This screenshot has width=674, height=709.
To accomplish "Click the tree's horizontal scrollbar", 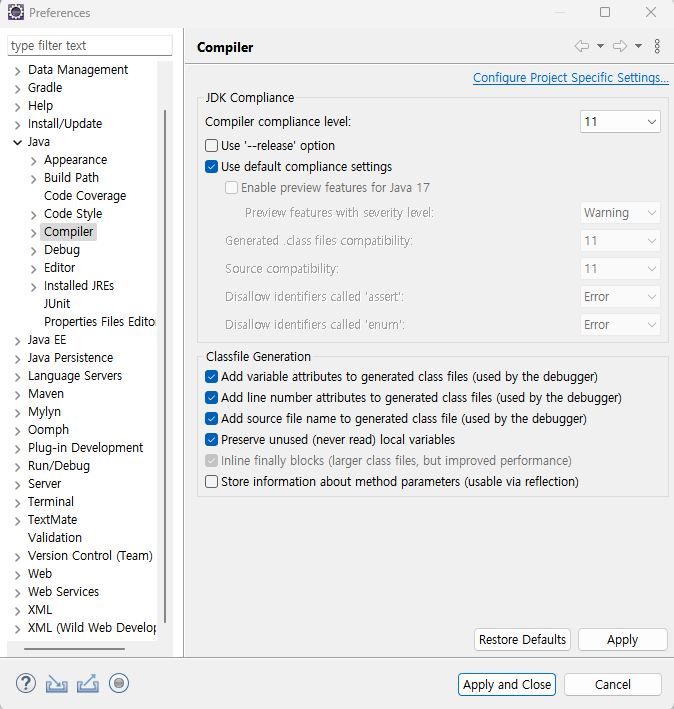I will [74, 649].
